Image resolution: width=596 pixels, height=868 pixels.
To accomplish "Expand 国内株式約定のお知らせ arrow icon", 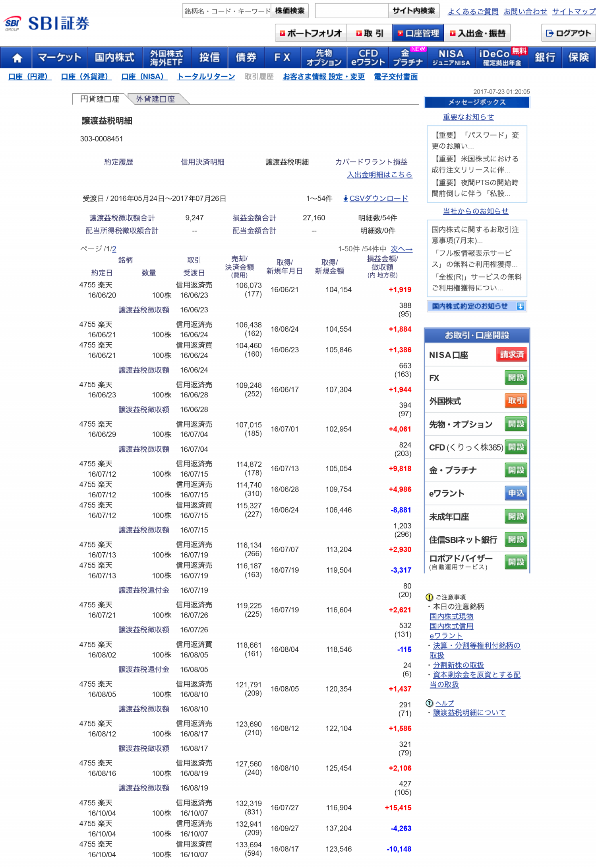I will 520,306.
